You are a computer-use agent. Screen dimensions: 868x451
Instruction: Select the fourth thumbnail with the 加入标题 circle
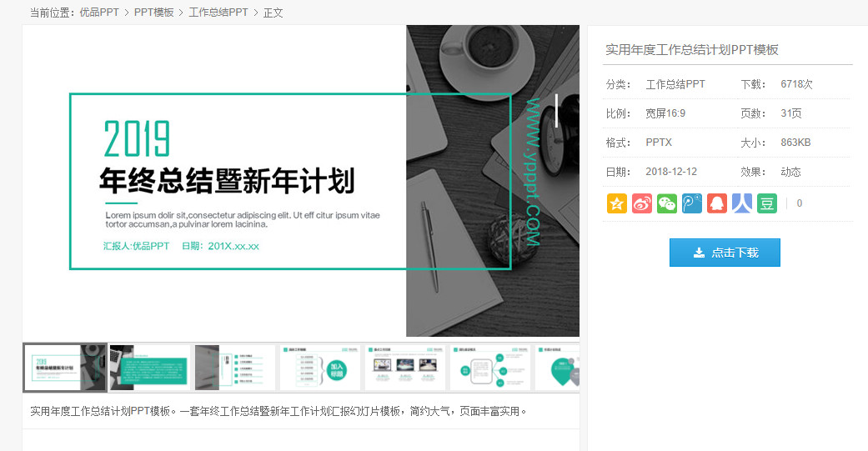(320, 368)
